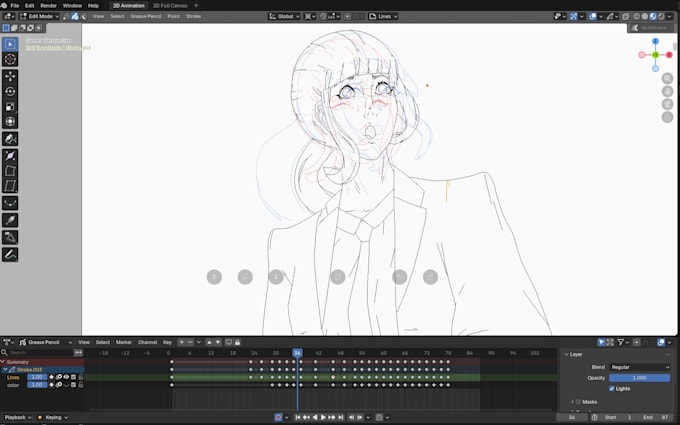Toggle visibility eye of Lines layer
This screenshot has width=680, height=425.
[66, 377]
